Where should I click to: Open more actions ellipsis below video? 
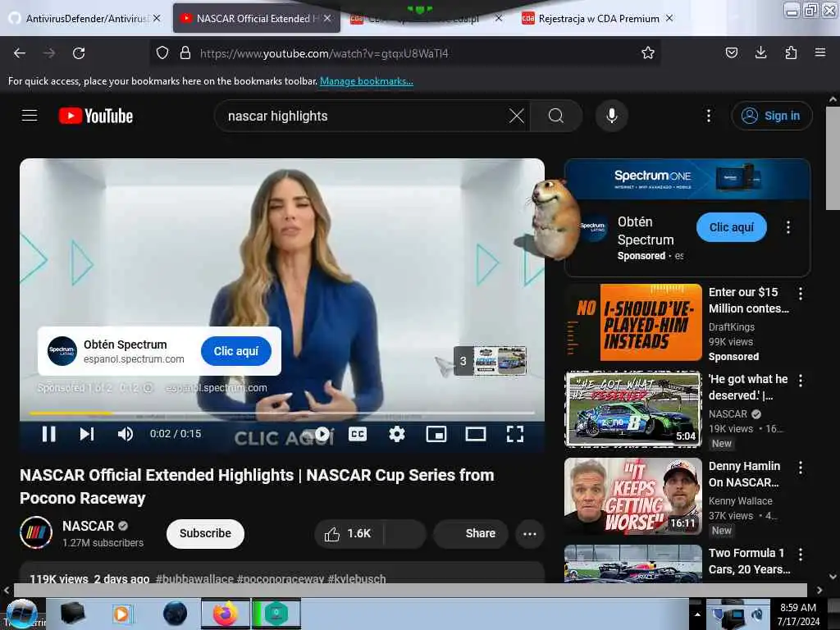[x=530, y=533]
